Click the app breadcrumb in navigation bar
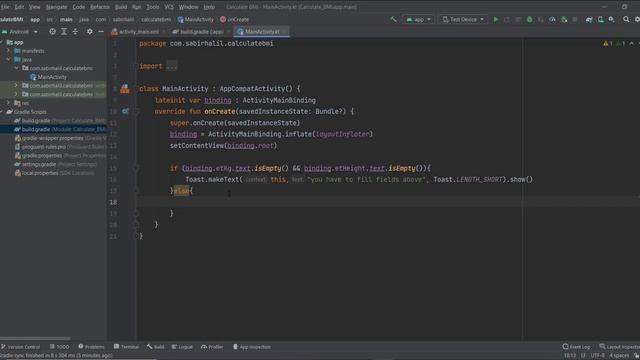Image resolution: width=640 pixels, height=360 pixels. click(x=35, y=19)
